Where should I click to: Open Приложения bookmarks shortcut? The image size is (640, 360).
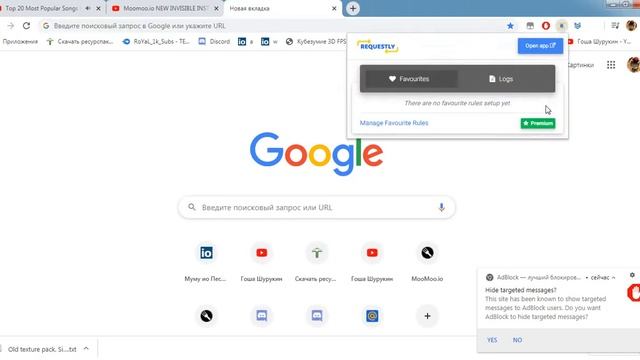coord(20,42)
